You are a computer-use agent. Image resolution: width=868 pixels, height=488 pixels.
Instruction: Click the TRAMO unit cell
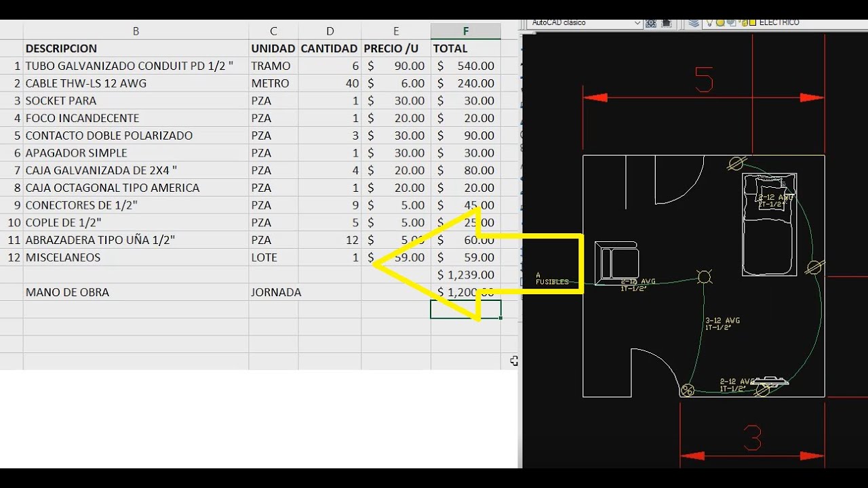273,66
